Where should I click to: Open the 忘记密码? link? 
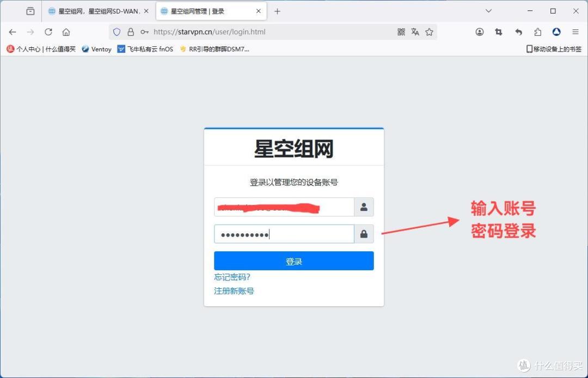(x=232, y=277)
